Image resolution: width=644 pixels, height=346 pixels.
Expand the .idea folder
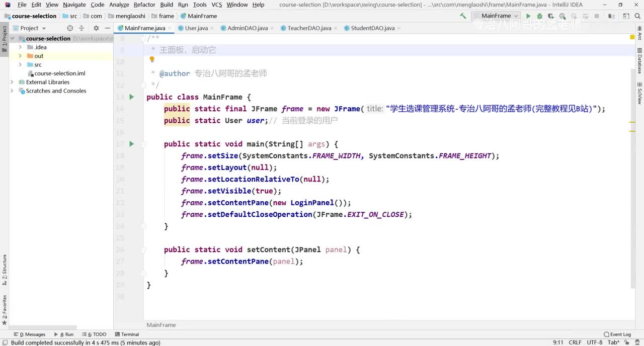tap(20, 47)
